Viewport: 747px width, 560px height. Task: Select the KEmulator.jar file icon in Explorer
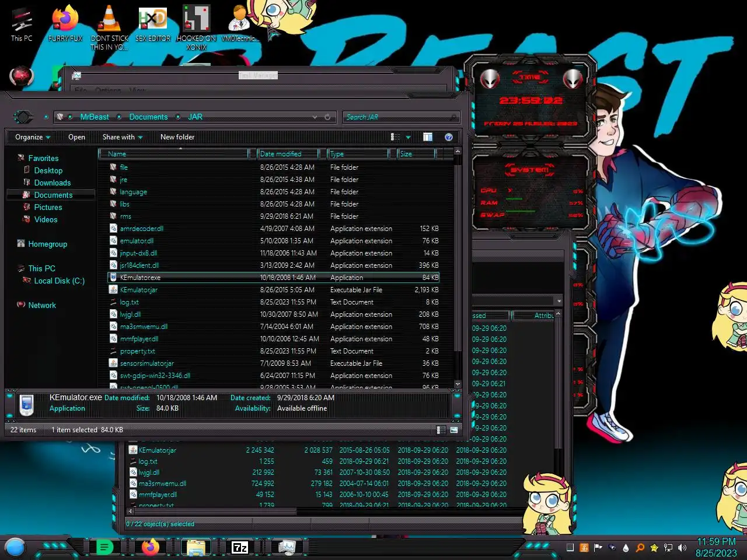pyautogui.click(x=113, y=290)
